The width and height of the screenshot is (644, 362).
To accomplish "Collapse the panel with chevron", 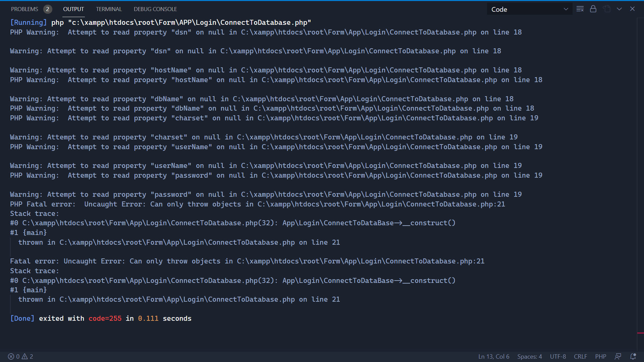I will [619, 9].
